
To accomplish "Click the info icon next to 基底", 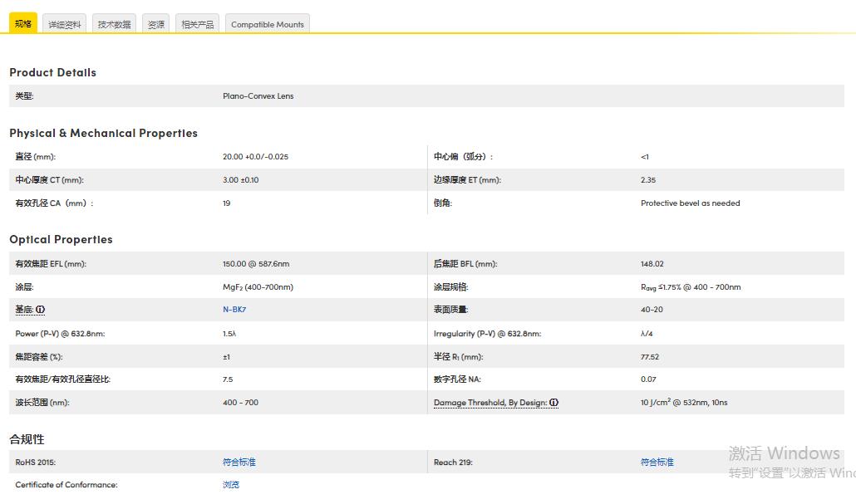I will [x=40, y=310].
